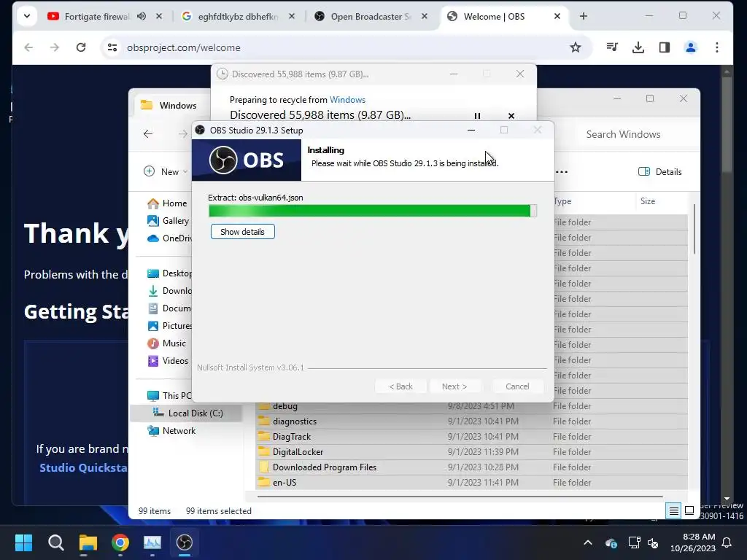Open Desktop in Explorer sidebar
Viewport: 747px width, 560px height.
tap(169, 273)
